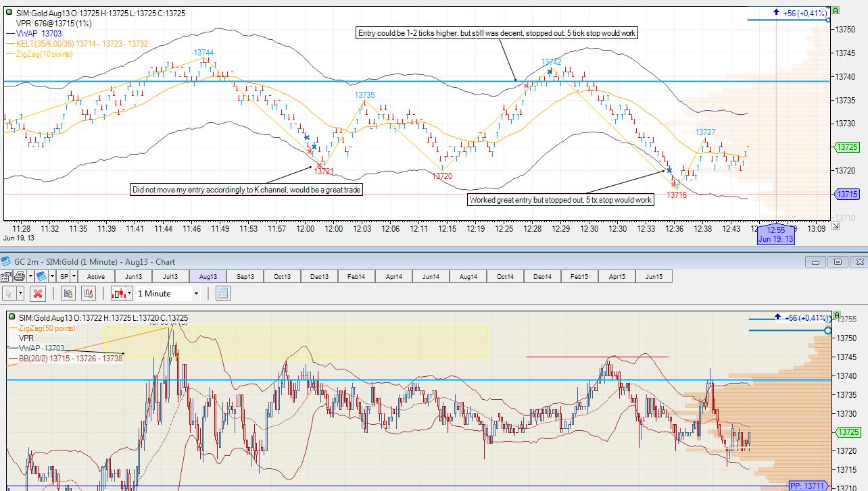The width and height of the screenshot is (868, 491).
Task: Click the green status dot in lower chart legend
Action: [x=12, y=317]
